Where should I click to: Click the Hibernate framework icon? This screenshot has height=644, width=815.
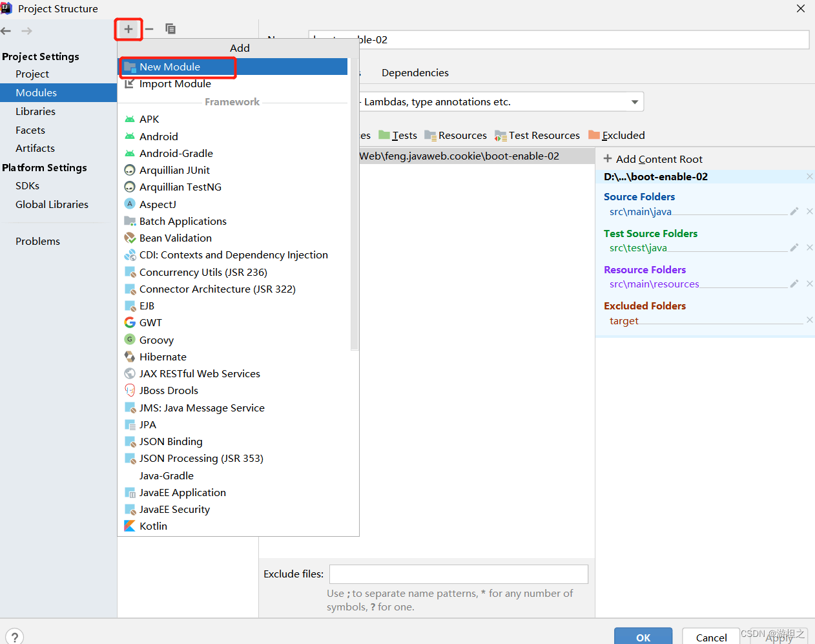[x=130, y=357]
